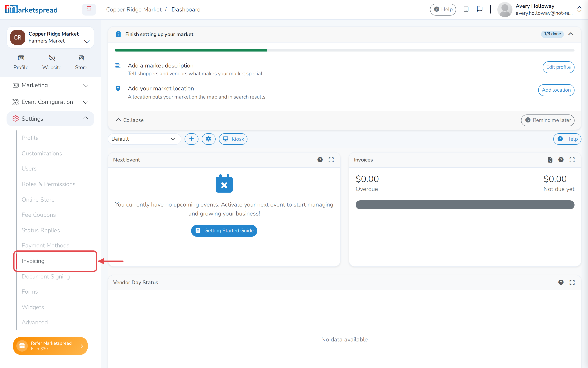The height and width of the screenshot is (368, 588).
Task: Open dashboard settings gear icon
Action: point(208,139)
